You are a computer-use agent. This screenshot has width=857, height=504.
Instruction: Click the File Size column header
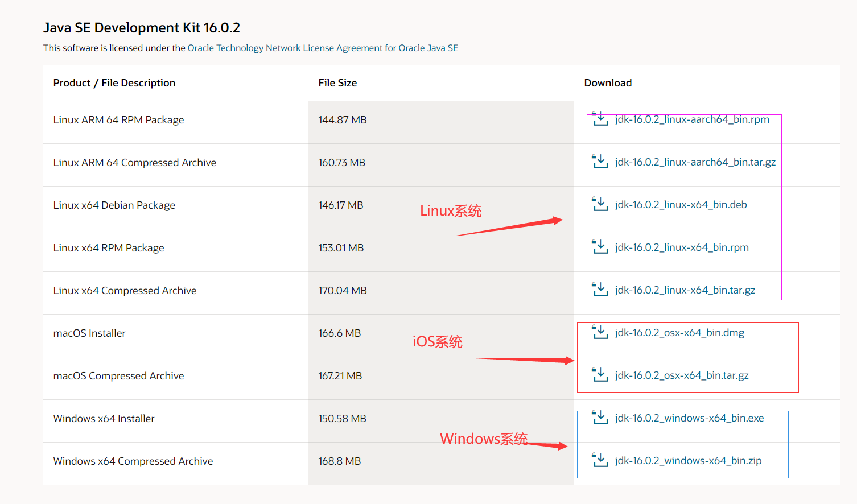[337, 83]
